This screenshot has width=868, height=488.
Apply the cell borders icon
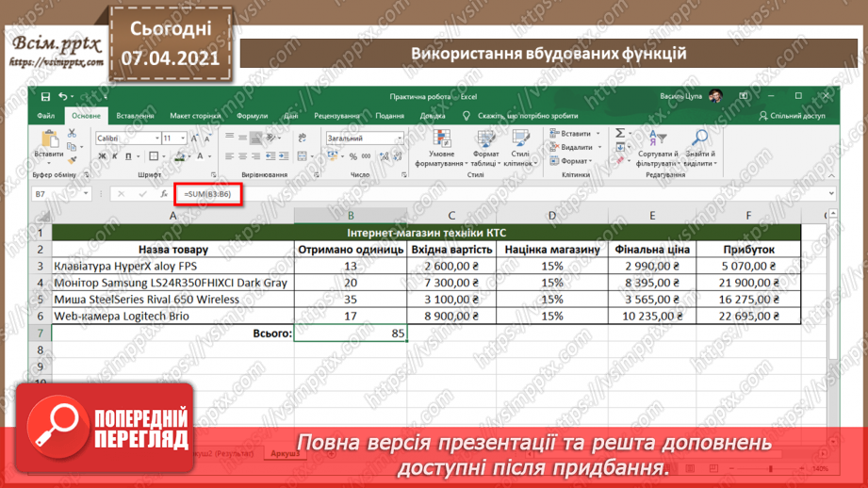(x=154, y=156)
